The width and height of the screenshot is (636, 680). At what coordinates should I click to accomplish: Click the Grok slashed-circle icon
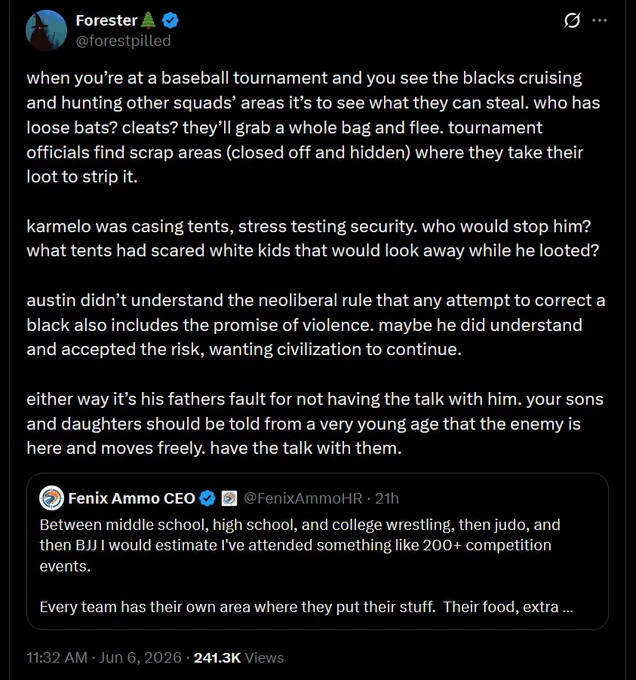[571, 20]
